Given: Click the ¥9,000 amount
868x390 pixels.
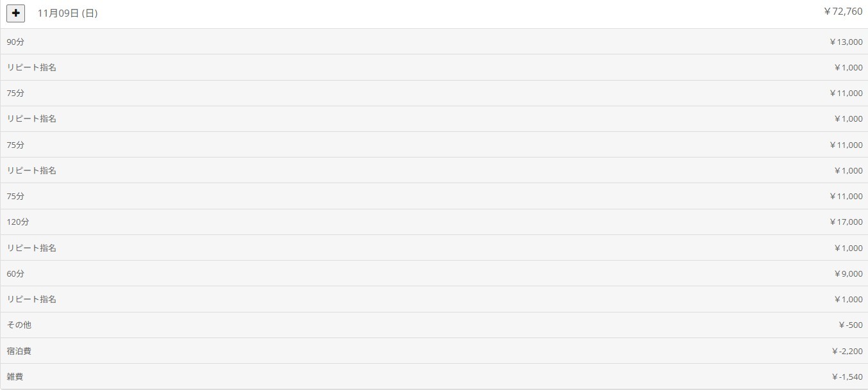Looking at the screenshot, I should coord(848,273).
